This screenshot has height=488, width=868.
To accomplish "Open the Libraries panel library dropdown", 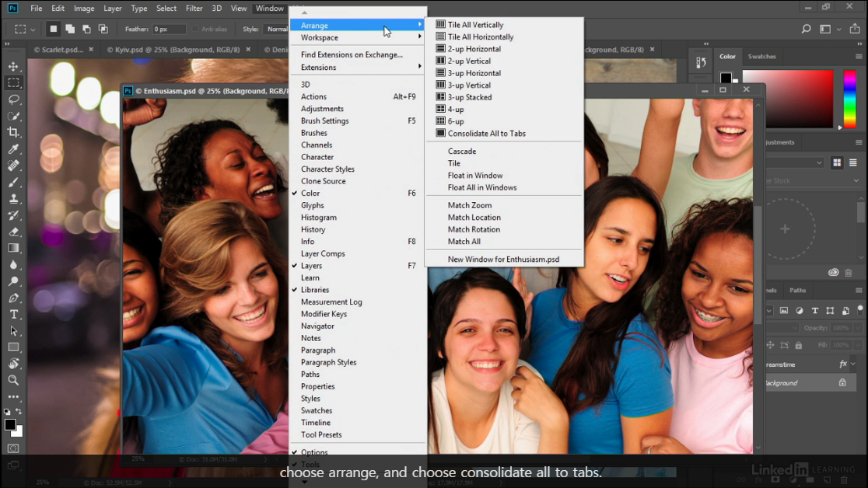I will click(x=794, y=162).
